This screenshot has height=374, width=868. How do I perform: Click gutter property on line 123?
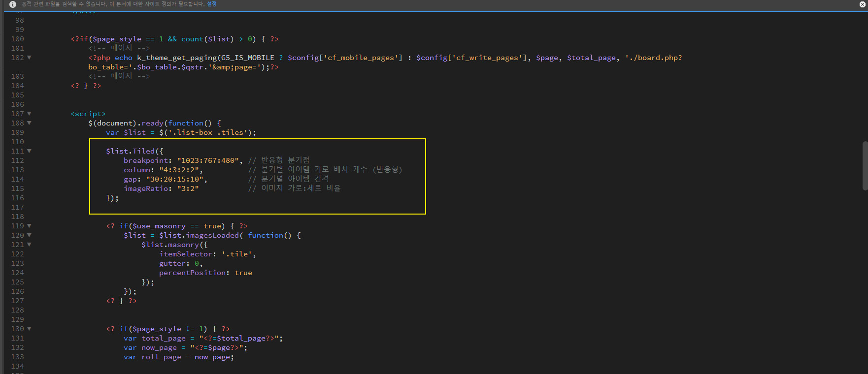point(172,263)
